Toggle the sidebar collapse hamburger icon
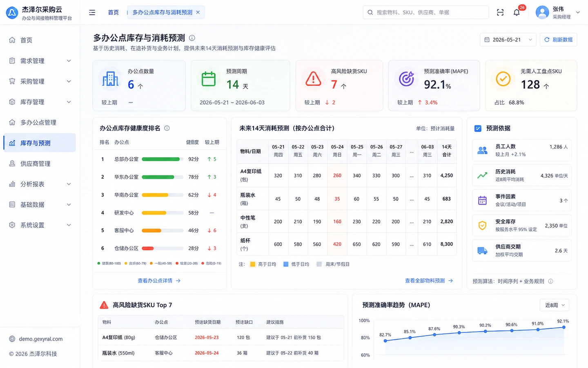The height and width of the screenshot is (368, 588). (x=92, y=12)
